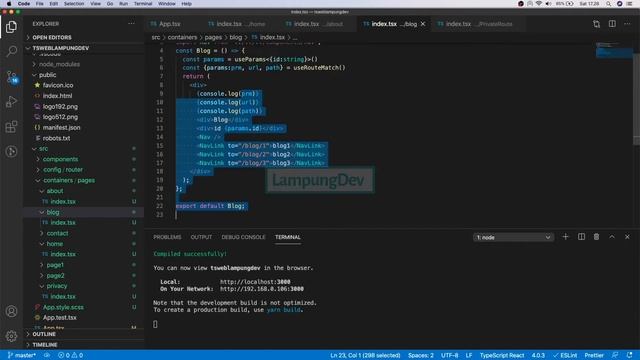
Task: Split the editor to the right
Action: point(612,24)
